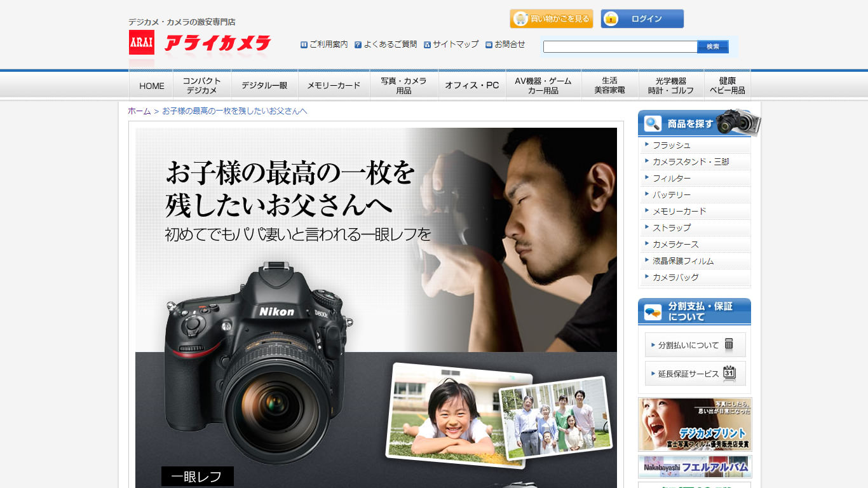
Task: Open the よくあるご質問 link
Action: click(390, 44)
